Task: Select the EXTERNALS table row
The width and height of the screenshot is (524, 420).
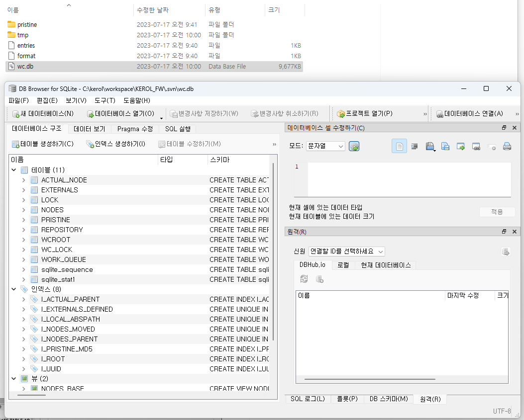Action: tap(60, 190)
